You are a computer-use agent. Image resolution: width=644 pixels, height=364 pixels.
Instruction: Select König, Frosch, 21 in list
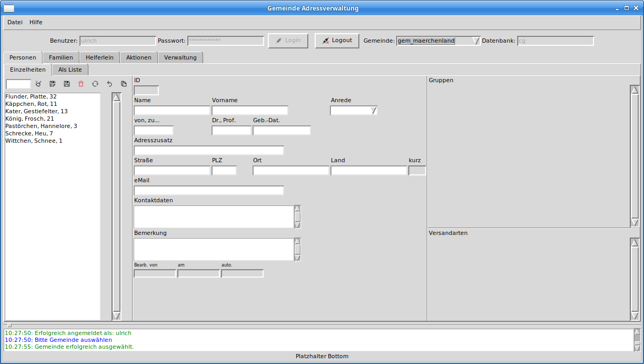[29, 119]
